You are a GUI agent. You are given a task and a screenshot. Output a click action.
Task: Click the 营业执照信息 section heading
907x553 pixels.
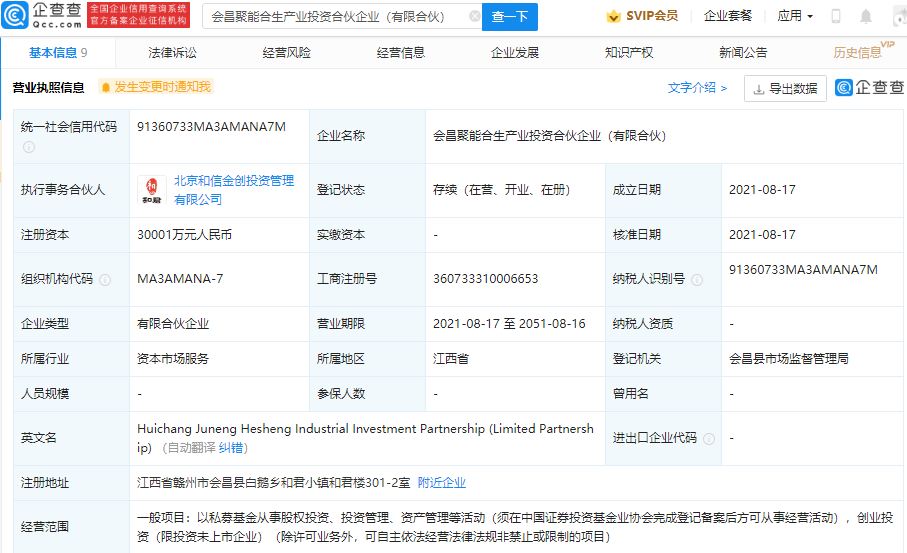pos(49,87)
